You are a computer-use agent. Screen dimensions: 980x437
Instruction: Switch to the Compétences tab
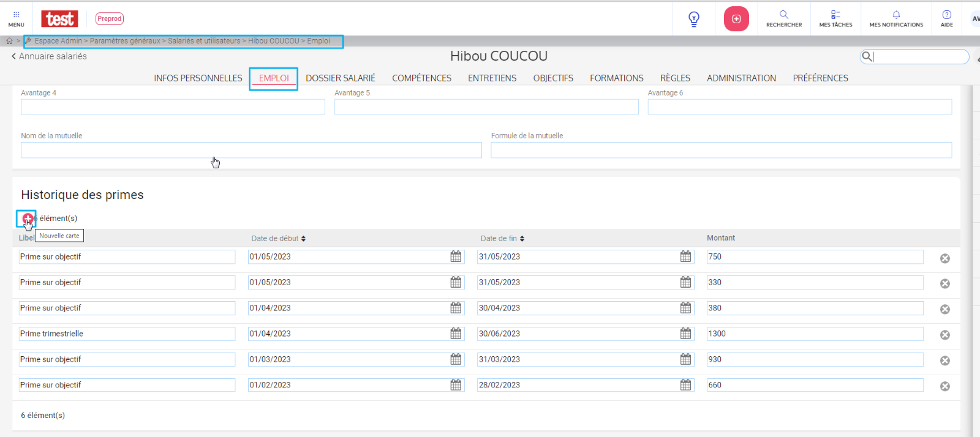pos(421,78)
